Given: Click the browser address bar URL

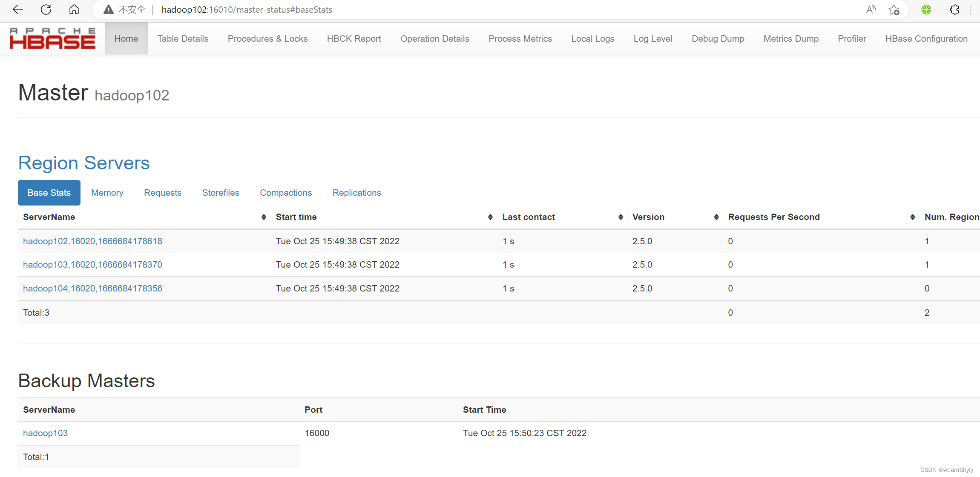Looking at the screenshot, I should [247, 9].
